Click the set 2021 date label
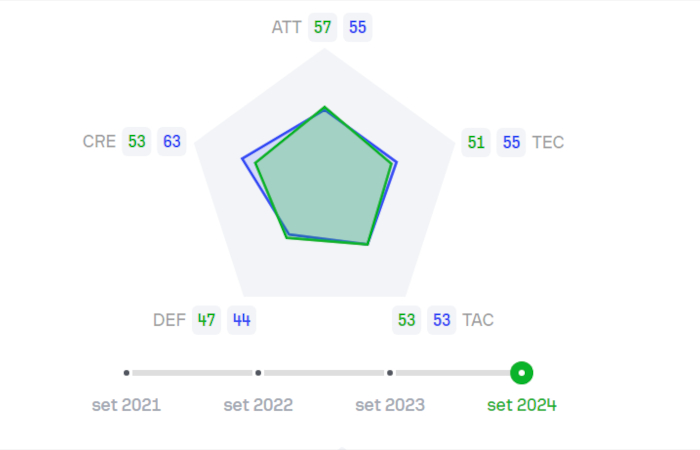The image size is (700, 450). pyautogui.click(x=126, y=405)
